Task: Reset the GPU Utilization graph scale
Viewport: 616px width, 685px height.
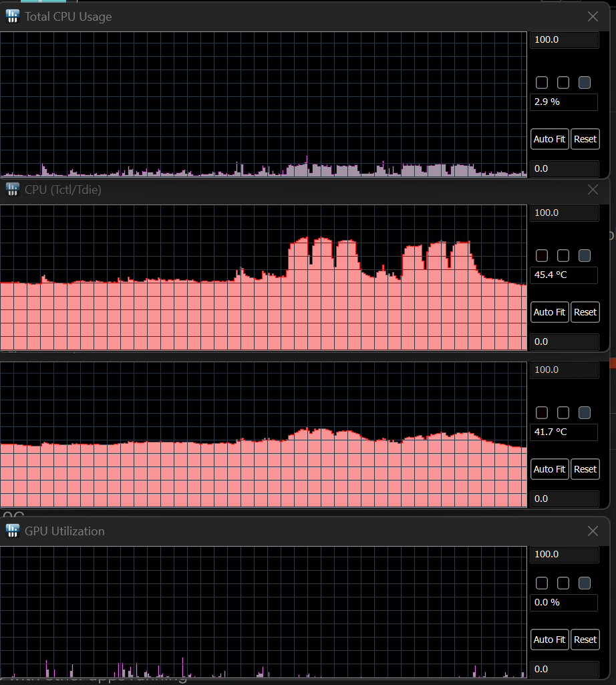Action: point(585,640)
